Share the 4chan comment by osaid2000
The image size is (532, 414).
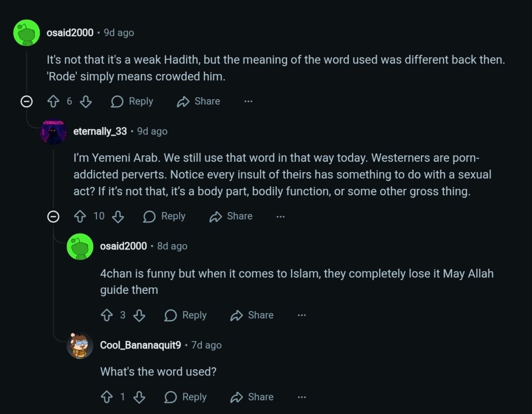point(252,315)
